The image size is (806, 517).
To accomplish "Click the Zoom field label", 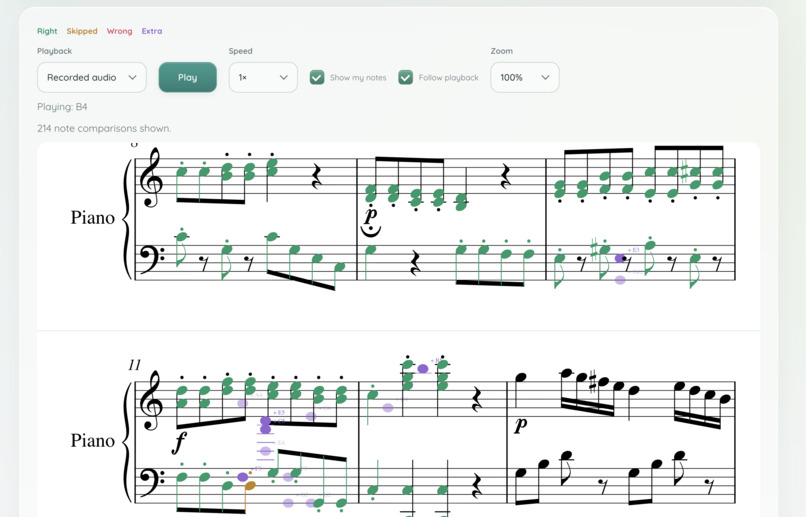I will [x=502, y=51].
